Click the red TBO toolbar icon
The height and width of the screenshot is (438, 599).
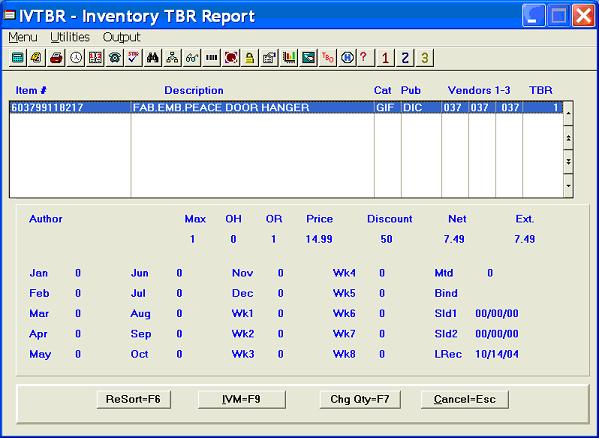click(327, 58)
